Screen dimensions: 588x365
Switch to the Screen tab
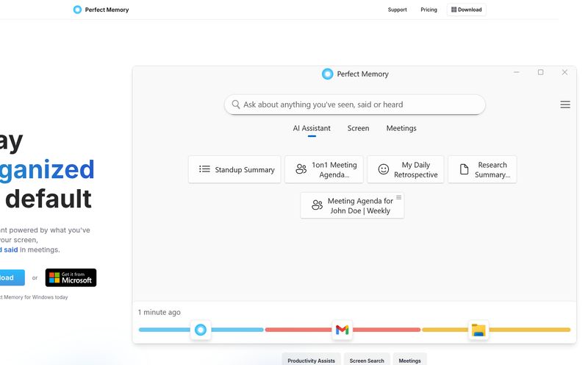pyautogui.click(x=358, y=129)
